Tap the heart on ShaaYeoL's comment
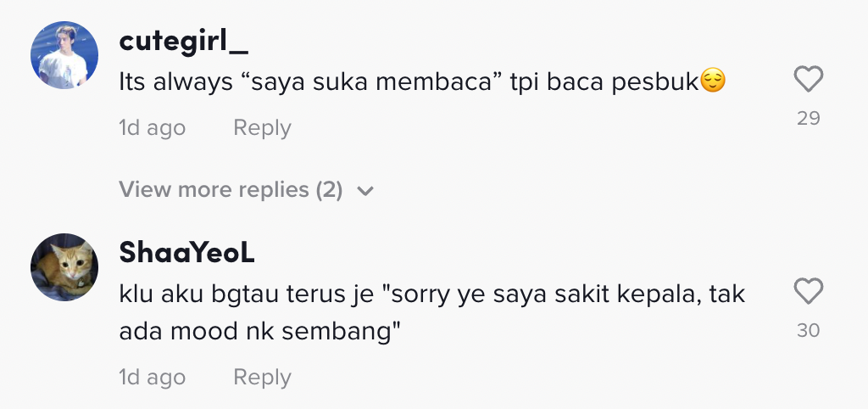The width and height of the screenshot is (868, 409). [808, 292]
